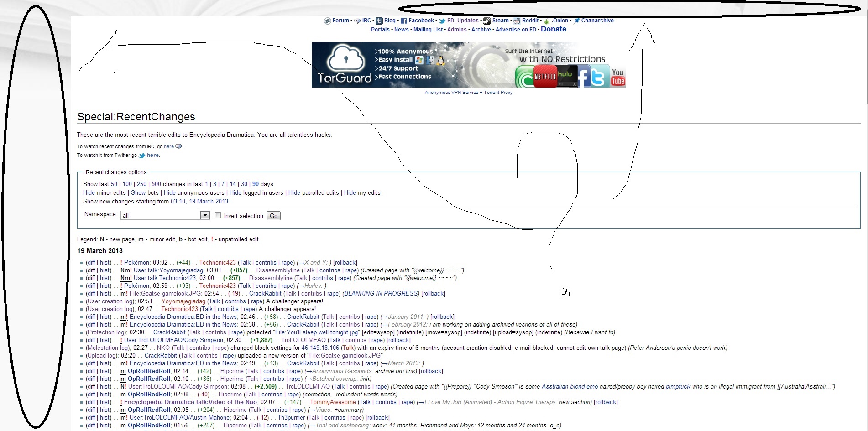Click the TorGuard banner advertisement
The width and height of the screenshot is (868, 431).
coord(468,65)
